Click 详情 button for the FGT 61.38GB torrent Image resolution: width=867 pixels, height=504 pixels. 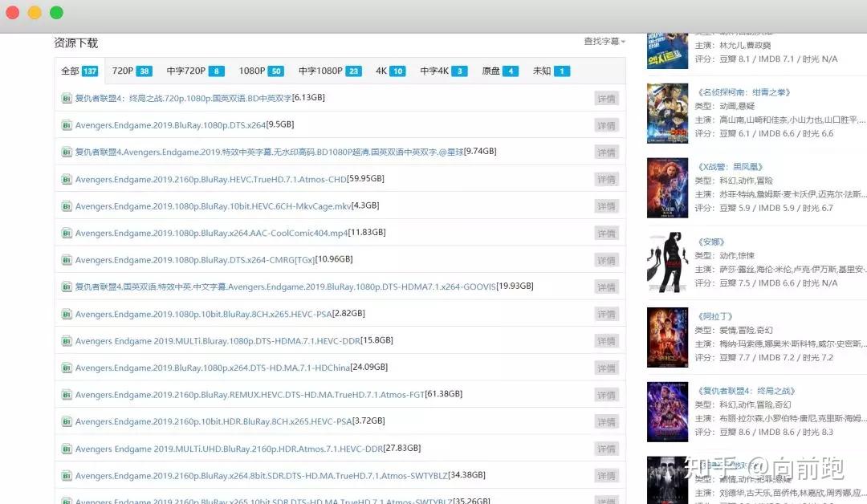click(607, 395)
